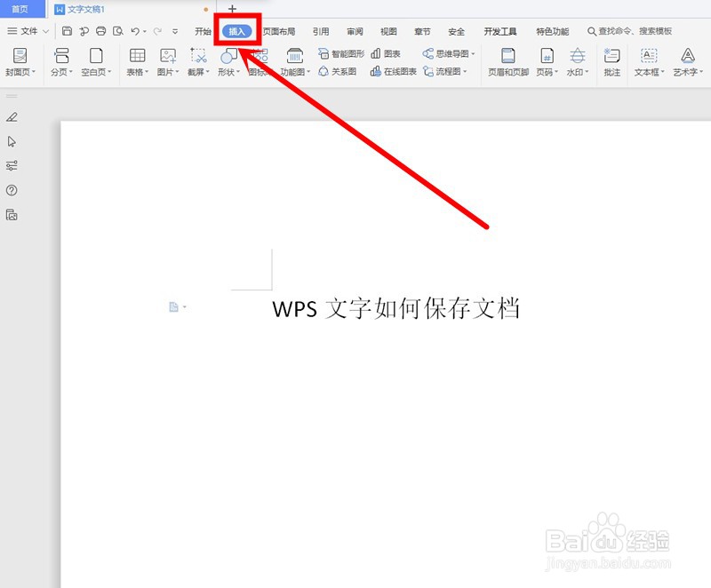Insert an online chart (在线图表)

(x=393, y=72)
